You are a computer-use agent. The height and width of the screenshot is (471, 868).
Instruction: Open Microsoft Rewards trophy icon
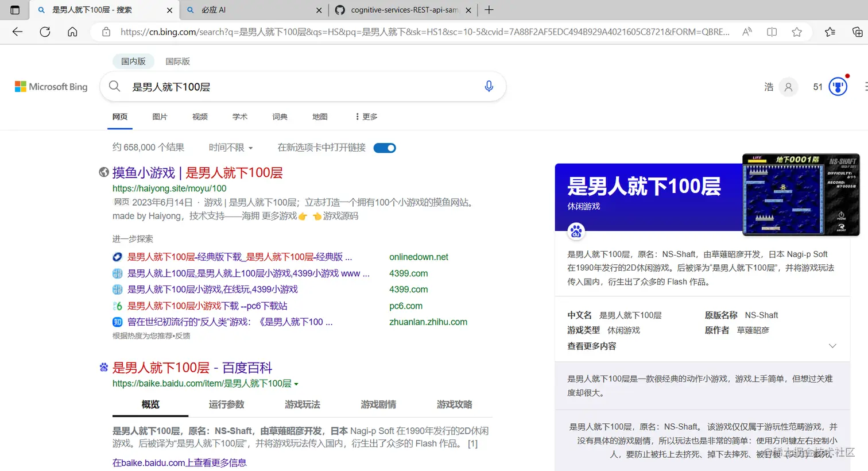pyautogui.click(x=838, y=87)
